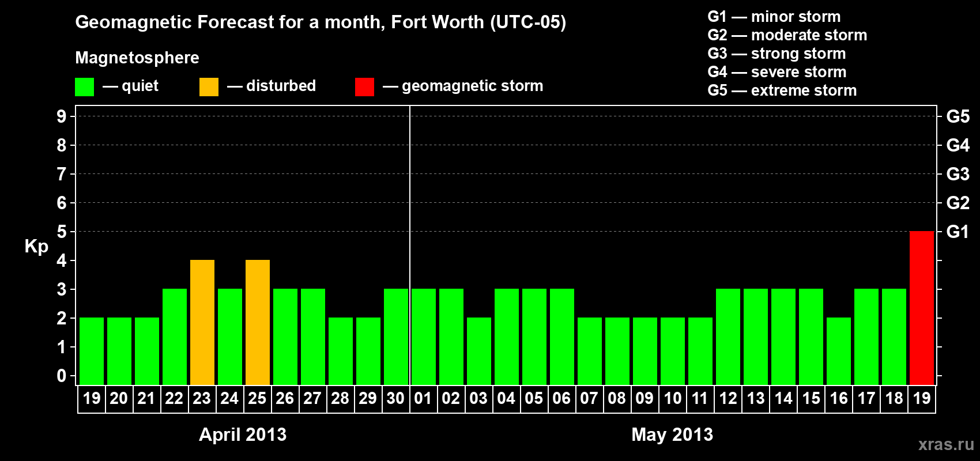Click the G5 right-axis label

pyautogui.click(x=958, y=116)
